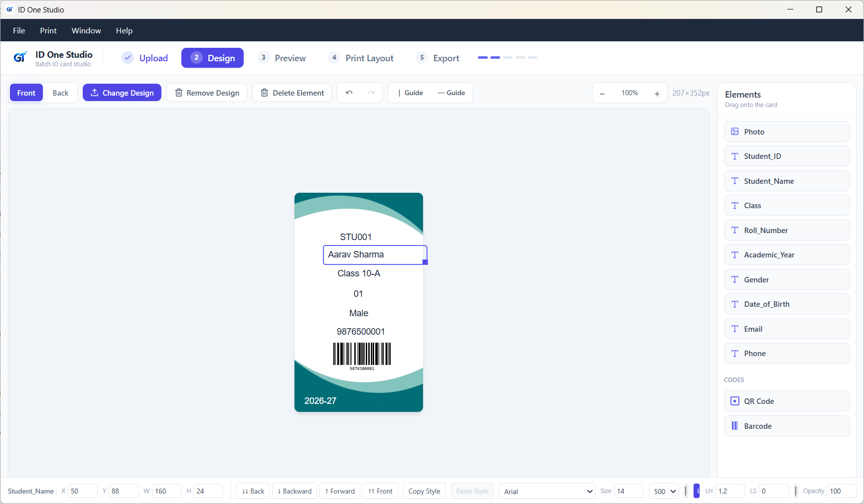Zoom in with the plus button
Image resolution: width=864 pixels, height=504 pixels.
657,93
